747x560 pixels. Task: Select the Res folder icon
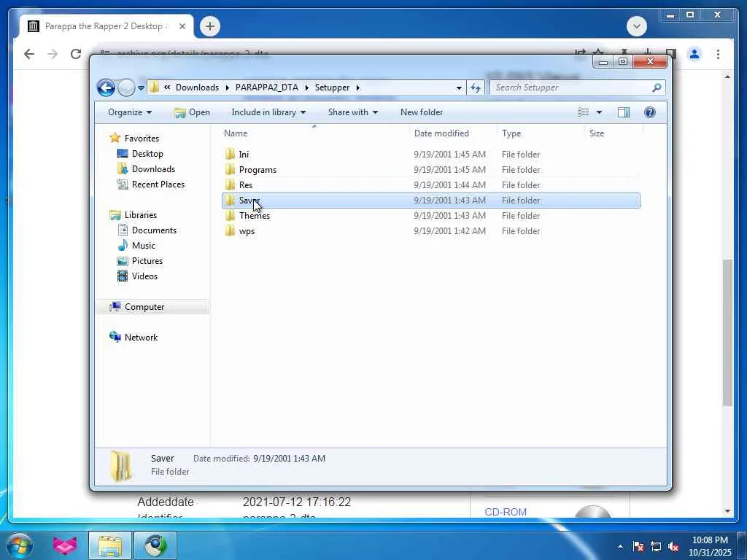[230, 184]
